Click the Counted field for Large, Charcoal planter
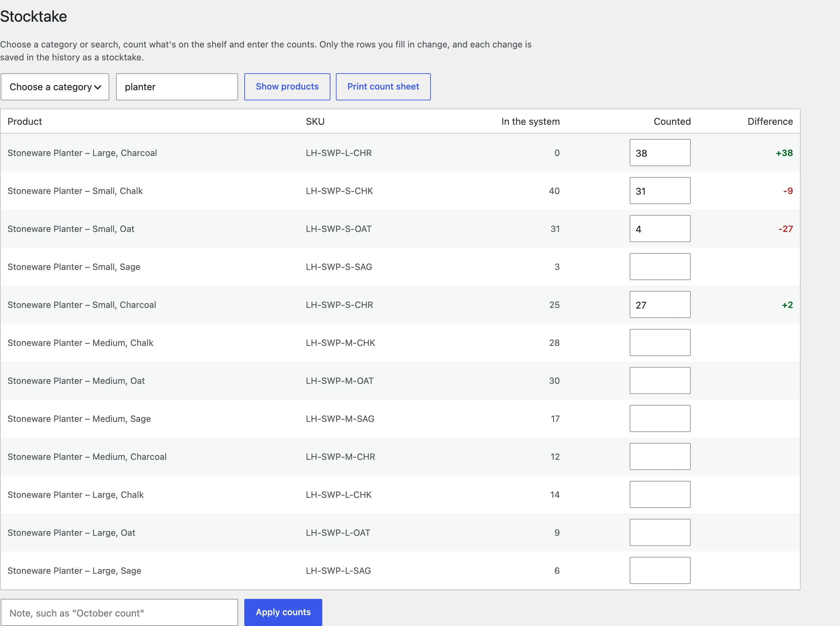Viewport: 840px width, 626px height. point(660,153)
